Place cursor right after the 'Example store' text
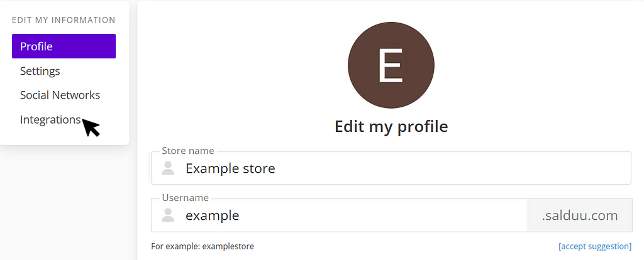The width and height of the screenshot is (644, 260). click(276, 168)
